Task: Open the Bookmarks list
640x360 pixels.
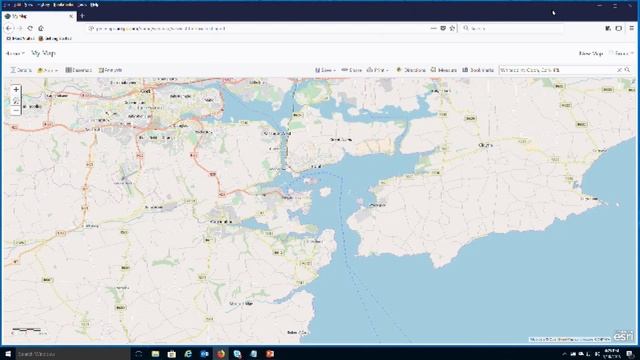Action: tap(478, 70)
